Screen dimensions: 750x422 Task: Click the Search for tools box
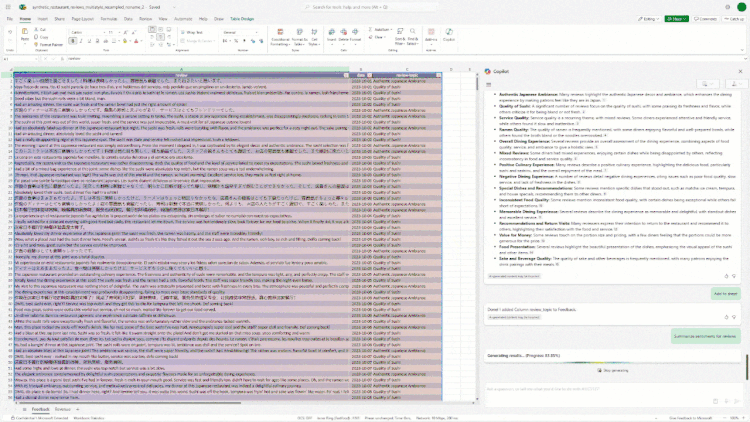(371, 7)
